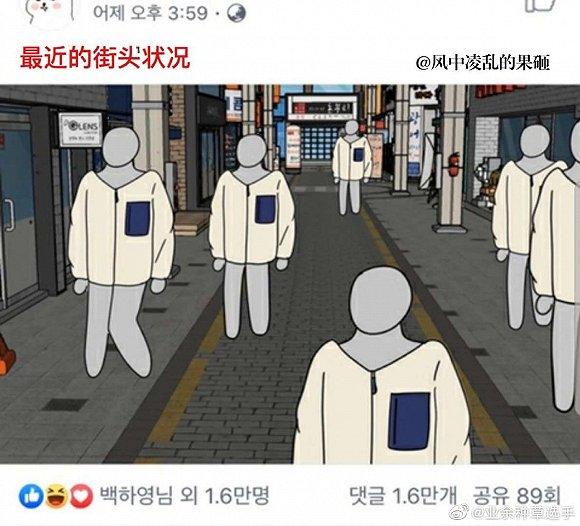
Task: Open the 어제 오후 3:59 timestamp link
Action: click(150, 13)
